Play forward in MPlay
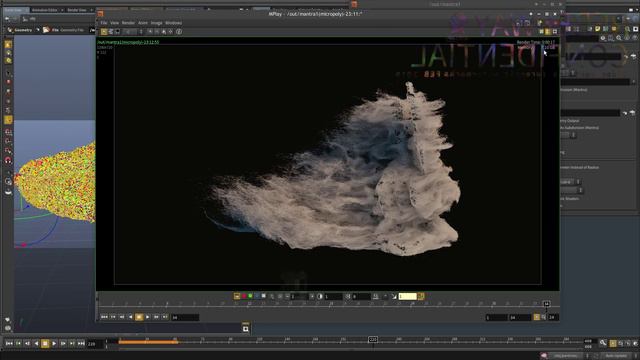 [x=148, y=317]
